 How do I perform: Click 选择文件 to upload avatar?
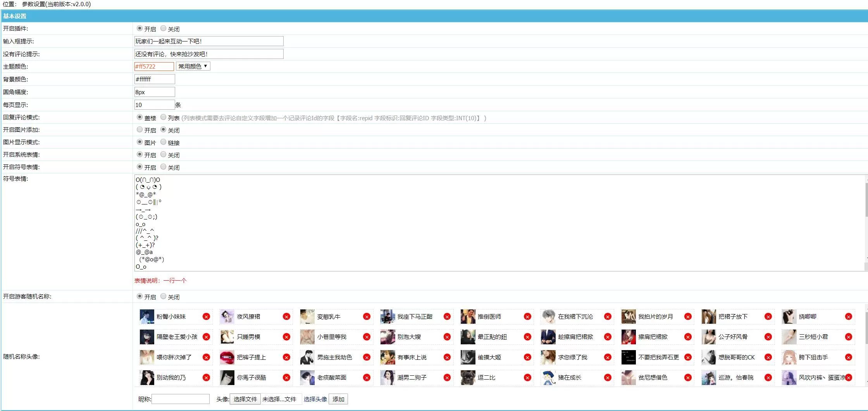pos(245,399)
